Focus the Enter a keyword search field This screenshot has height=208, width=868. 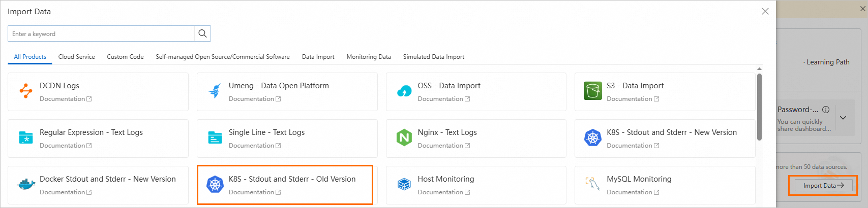pos(101,33)
